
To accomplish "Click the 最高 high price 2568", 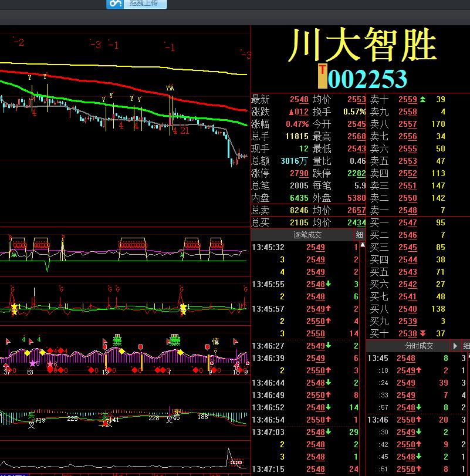I will pyautogui.click(x=357, y=137).
